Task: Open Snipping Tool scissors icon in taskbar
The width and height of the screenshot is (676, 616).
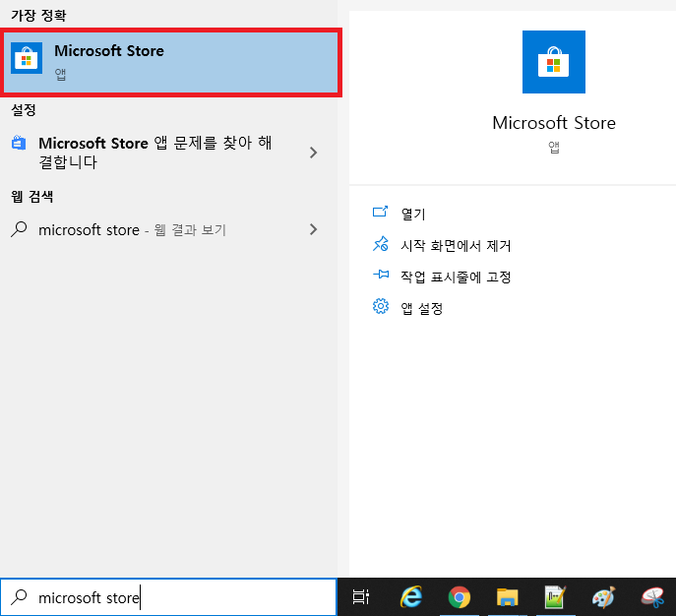Action: tap(652, 597)
